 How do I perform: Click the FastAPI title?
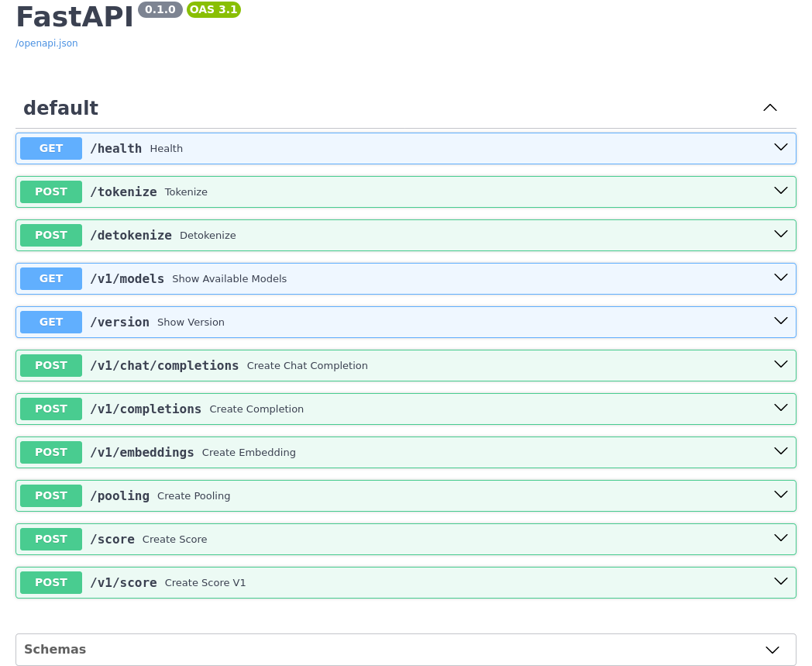74,17
